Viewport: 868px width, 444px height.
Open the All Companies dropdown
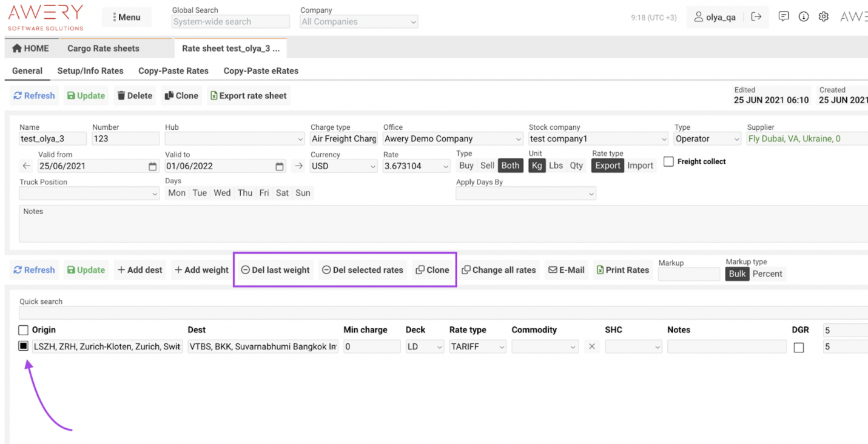click(359, 22)
